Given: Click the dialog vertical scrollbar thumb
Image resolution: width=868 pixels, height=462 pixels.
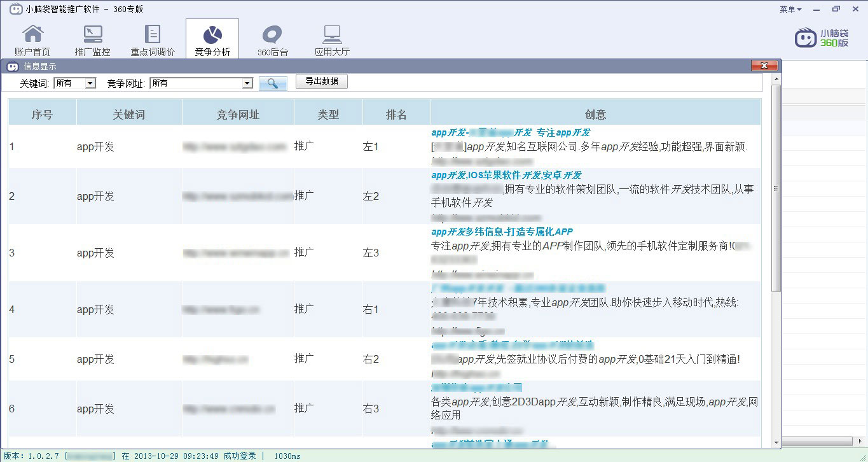Looking at the screenshot, I should (776, 188).
